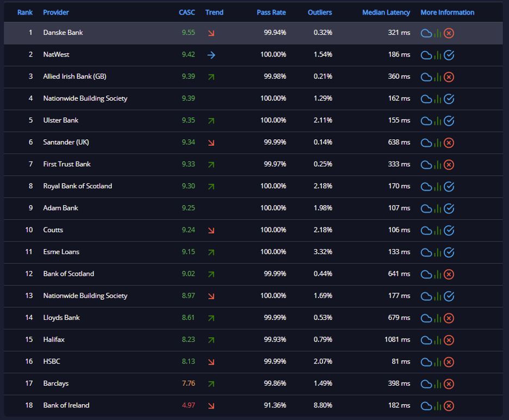Click the Esme Loans 3.32% outliers value
The height and width of the screenshot is (420, 509).
tap(323, 252)
